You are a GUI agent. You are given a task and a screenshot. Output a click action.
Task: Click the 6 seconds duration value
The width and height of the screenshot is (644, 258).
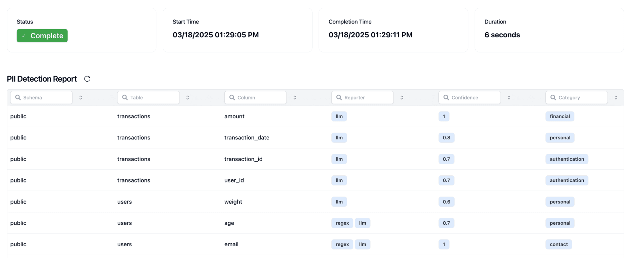pos(502,35)
